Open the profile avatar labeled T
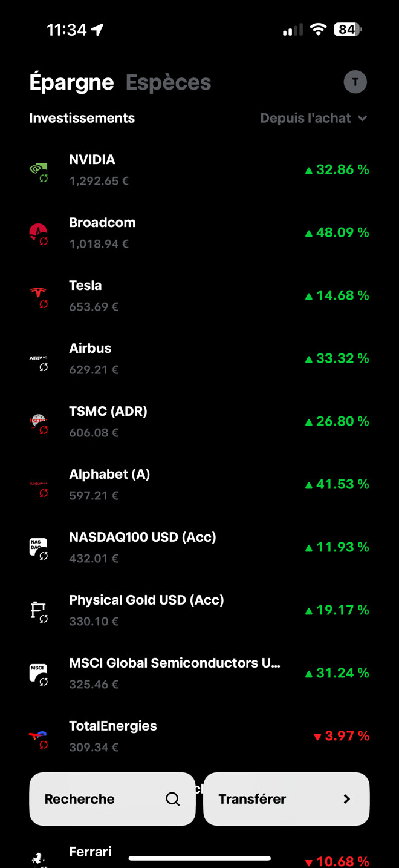The image size is (399, 868). coord(355,82)
